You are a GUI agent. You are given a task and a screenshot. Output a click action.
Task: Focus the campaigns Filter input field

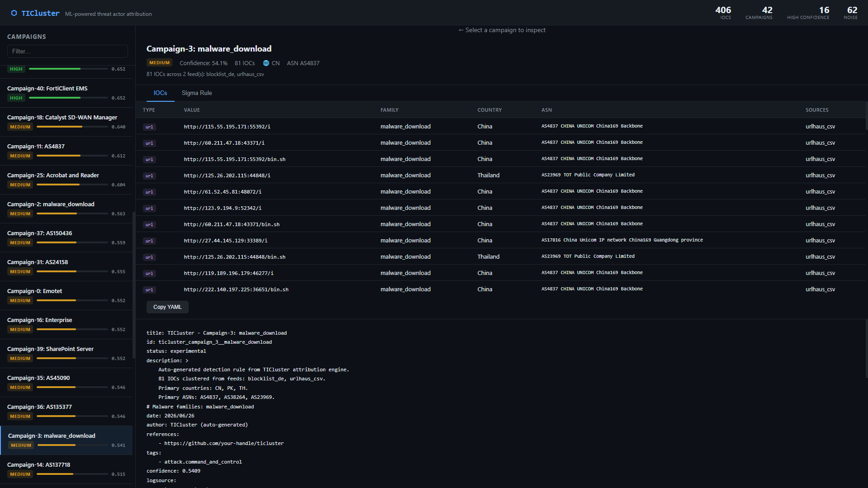[67, 51]
